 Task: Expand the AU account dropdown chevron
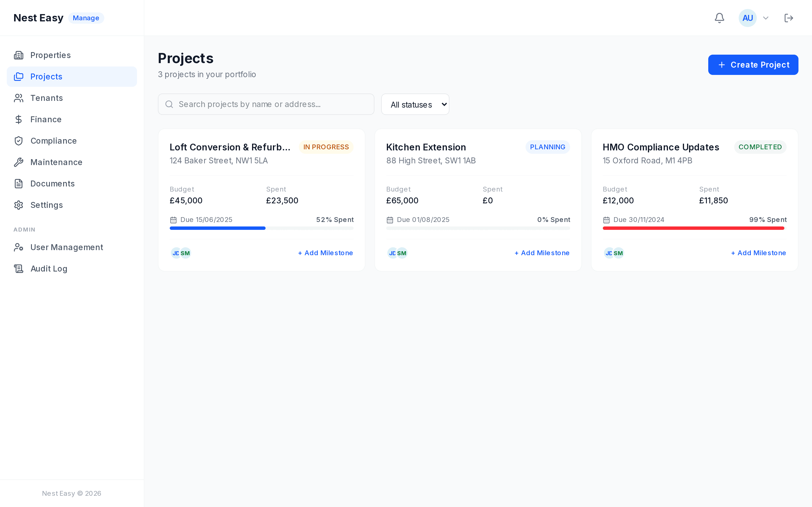(x=765, y=18)
